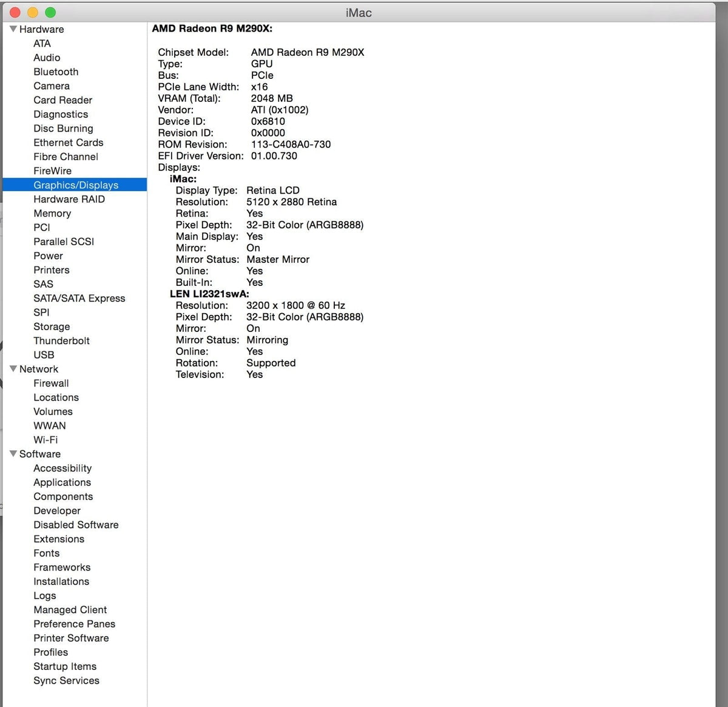Screen dimensions: 728x707
Task: Open the Memory section
Action: (x=52, y=213)
